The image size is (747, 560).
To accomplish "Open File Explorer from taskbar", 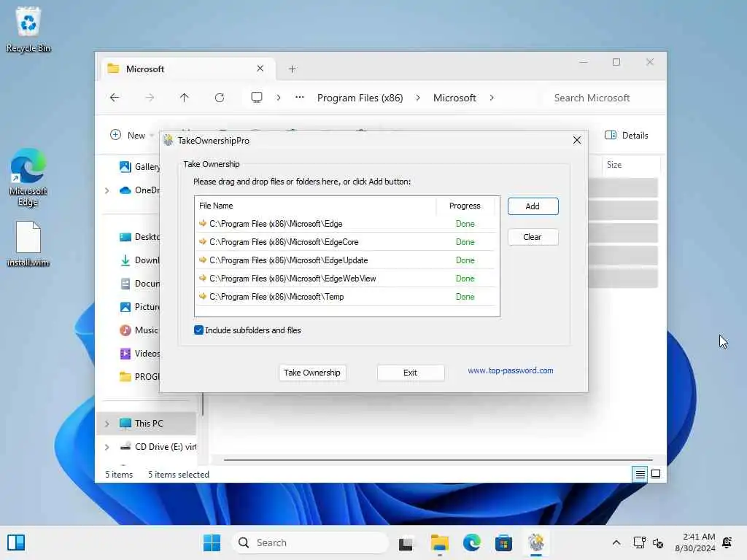I will pyautogui.click(x=439, y=542).
